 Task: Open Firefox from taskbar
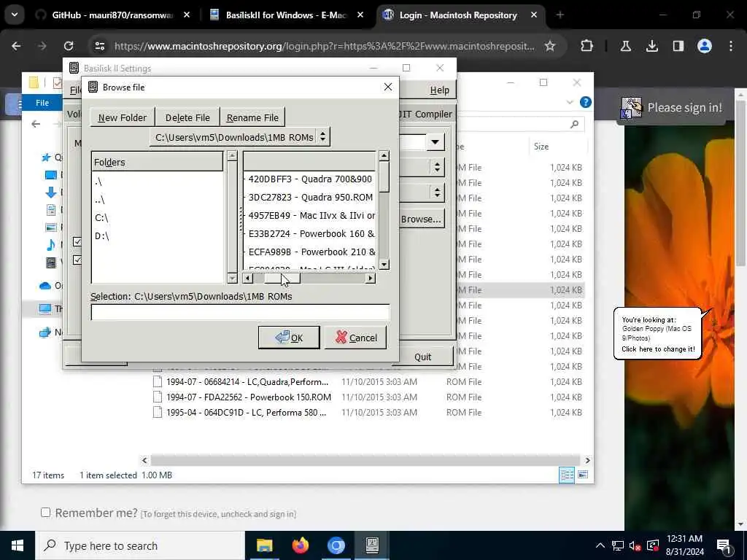300,545
